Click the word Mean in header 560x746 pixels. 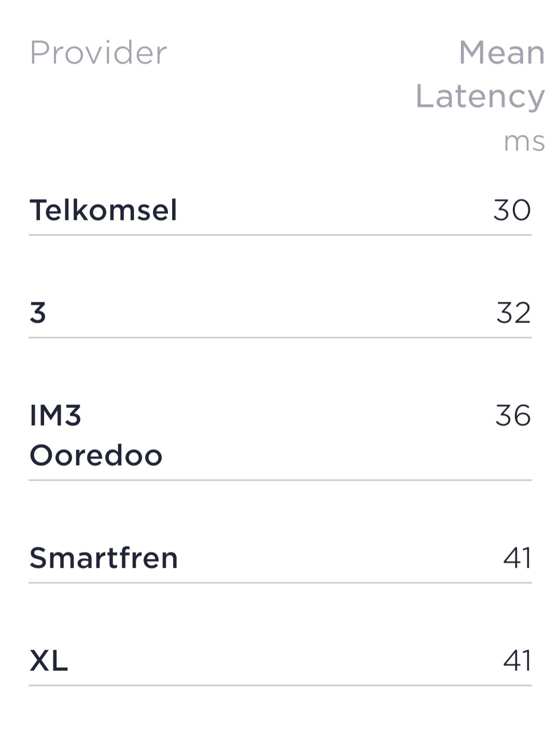click(502, 53)
